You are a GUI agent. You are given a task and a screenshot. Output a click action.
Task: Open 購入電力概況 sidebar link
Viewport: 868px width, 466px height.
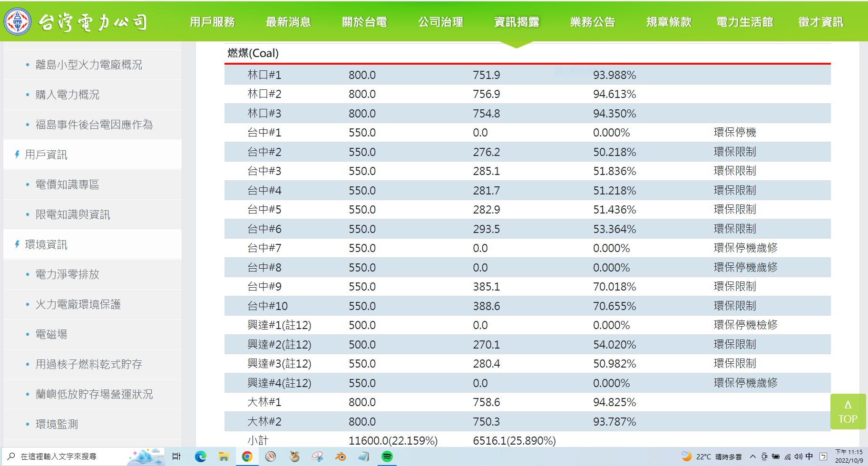pos(68,95)
